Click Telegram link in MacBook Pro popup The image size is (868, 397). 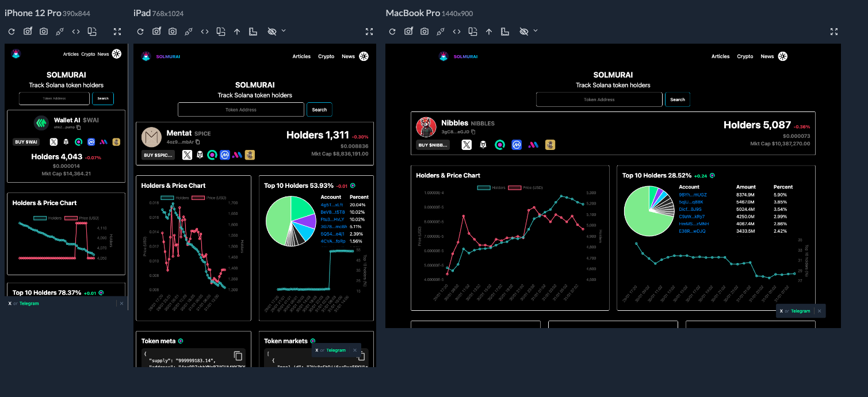[x=800, y=311]
